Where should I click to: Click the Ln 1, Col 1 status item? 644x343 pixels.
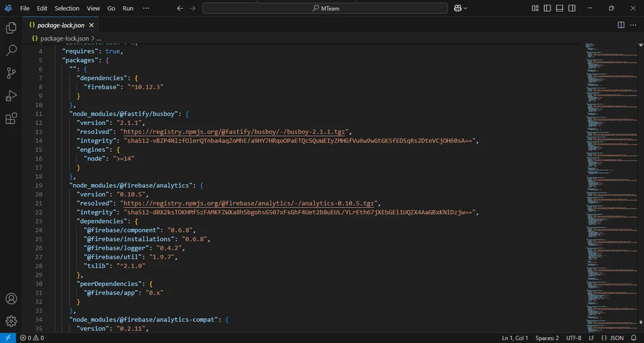515,338
